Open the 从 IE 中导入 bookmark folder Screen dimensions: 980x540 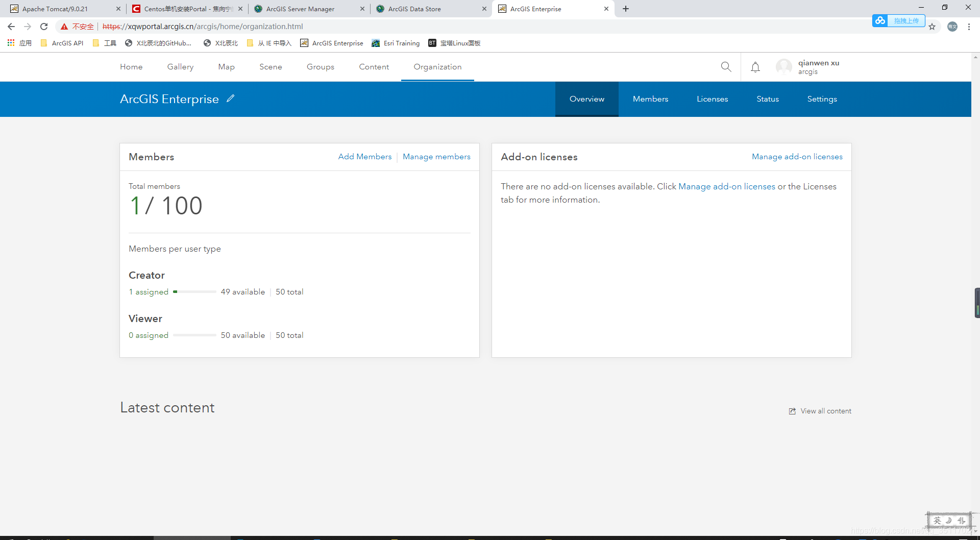tap(269, 43)
